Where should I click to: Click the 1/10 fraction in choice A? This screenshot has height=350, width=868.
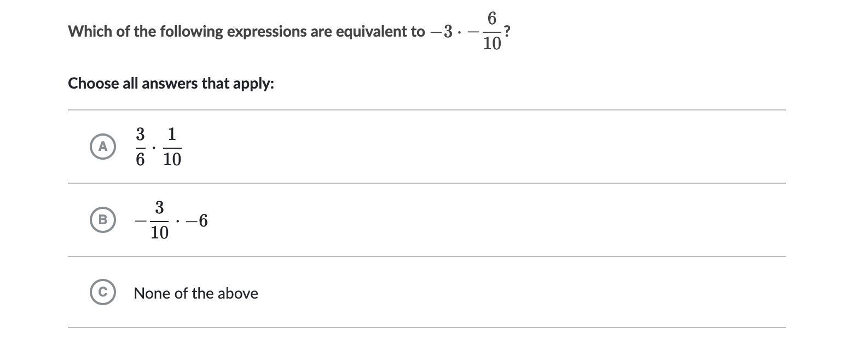(x=172, y=147)
